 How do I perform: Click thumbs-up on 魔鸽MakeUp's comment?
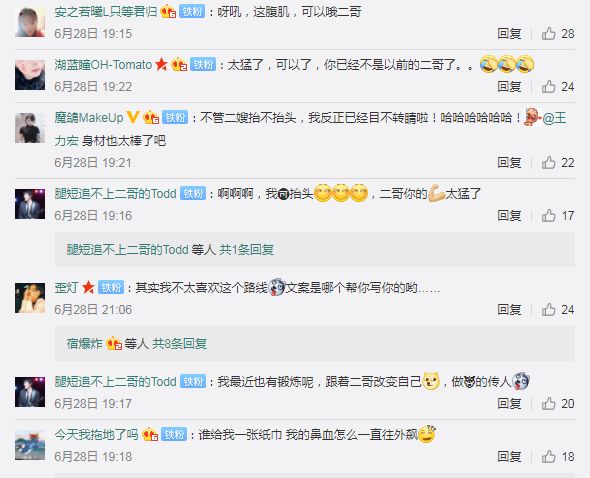coord(549,163)
